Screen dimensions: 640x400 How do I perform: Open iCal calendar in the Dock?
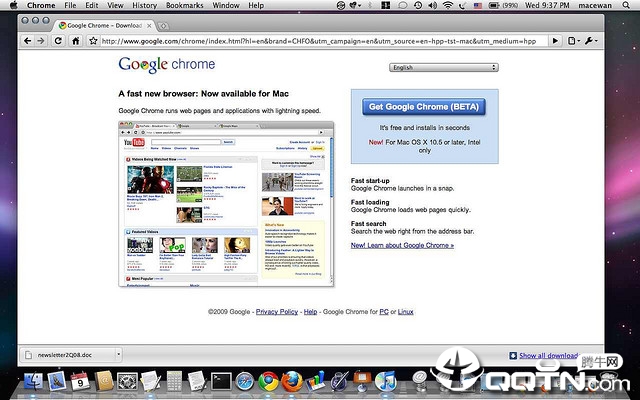click(x=80, y=382)
